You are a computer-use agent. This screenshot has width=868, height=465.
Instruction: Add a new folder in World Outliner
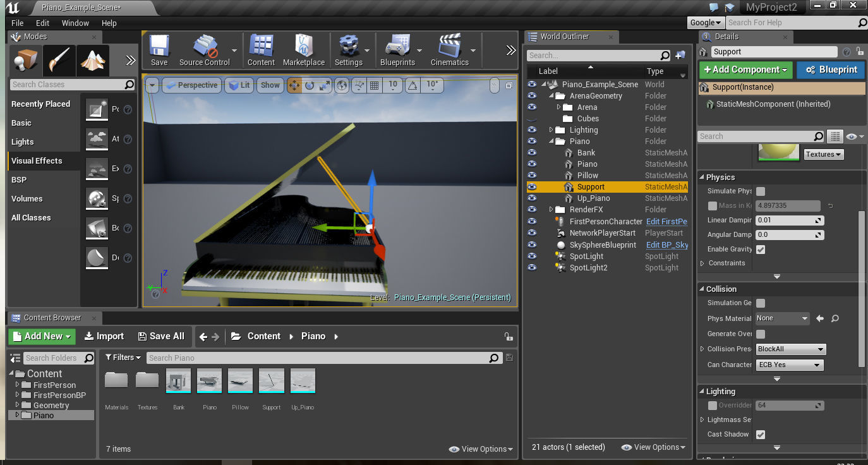680,55
